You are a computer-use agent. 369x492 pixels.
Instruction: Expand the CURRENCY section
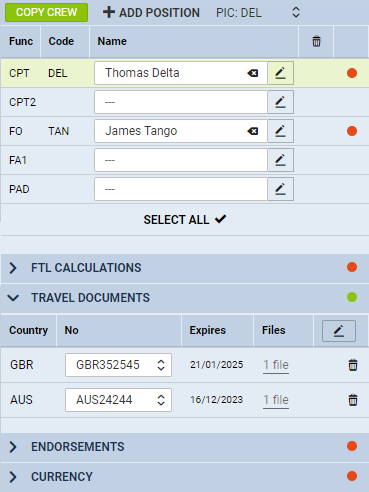coord(13,477)
